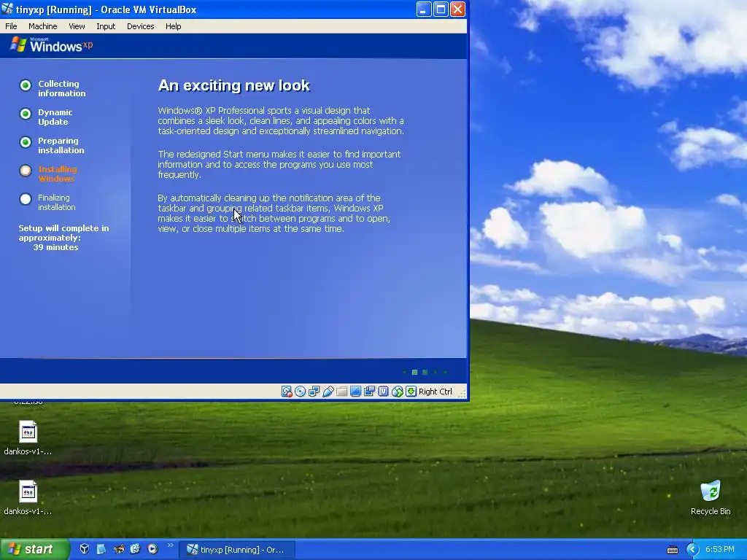Click the network adapters indicator icon
The height and width of the screenshot is (560, 747).
[314, 392]
